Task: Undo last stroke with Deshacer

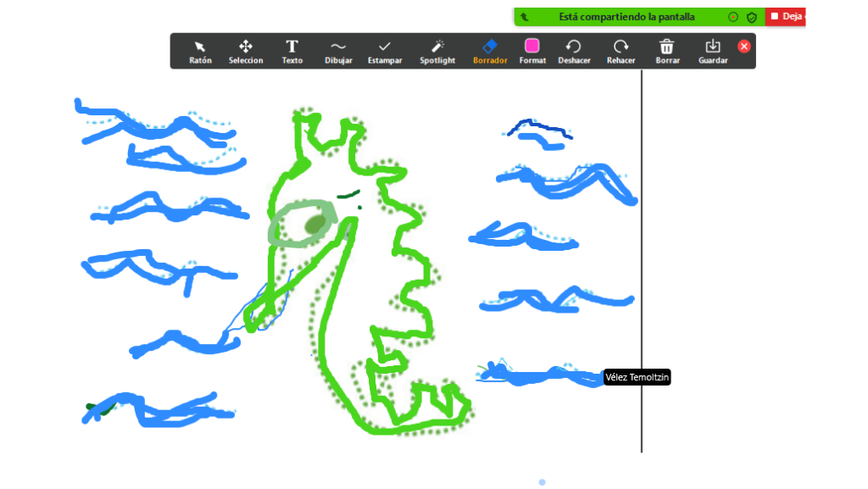Action: click(x=574, y=51)
